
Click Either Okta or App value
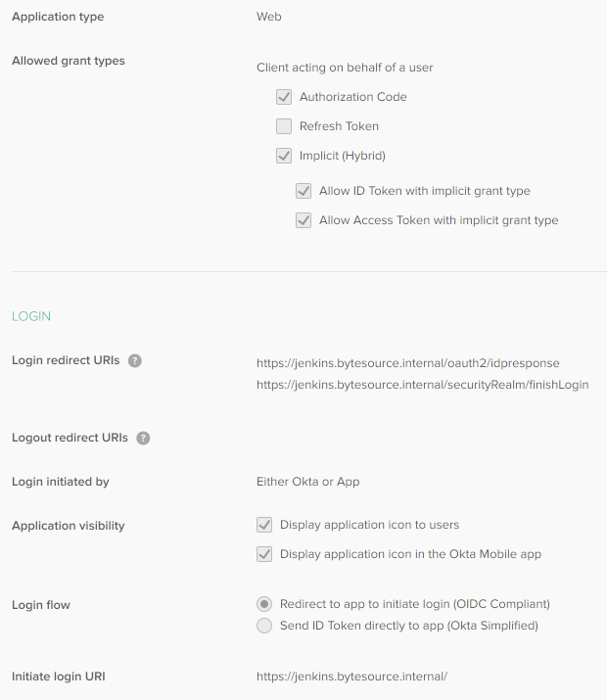[308, 482]
